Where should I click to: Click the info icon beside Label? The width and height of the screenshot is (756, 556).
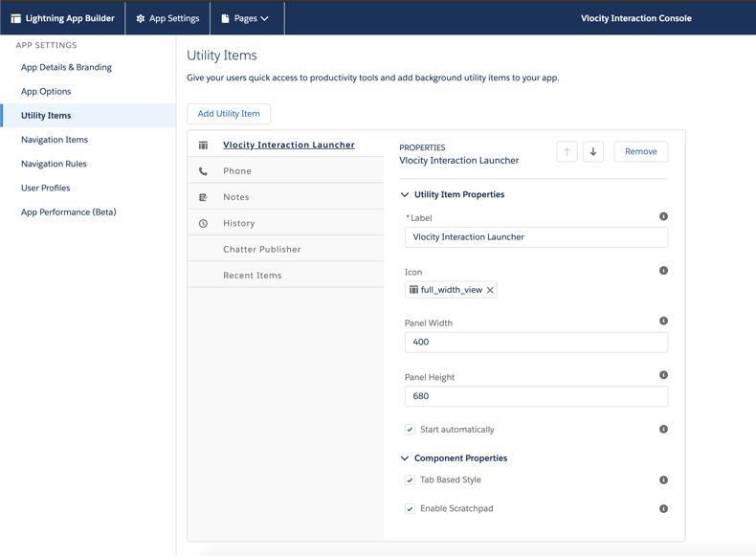663,217
